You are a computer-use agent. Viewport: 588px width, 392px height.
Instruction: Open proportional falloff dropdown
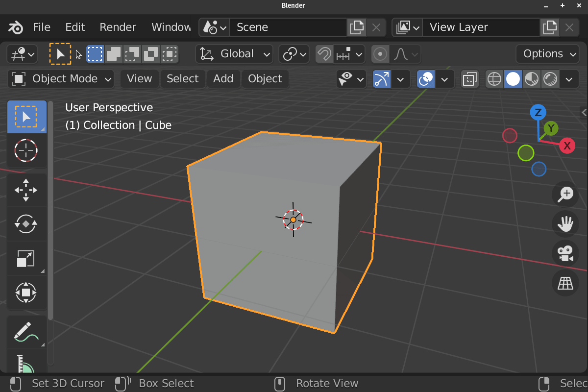405,54
